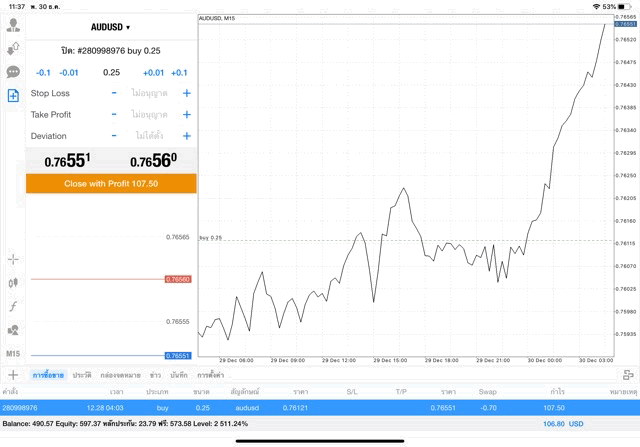Viewport: 640px width, 447px height.
Task: Open the ข่าว news tab
Action: pos(155,375)
